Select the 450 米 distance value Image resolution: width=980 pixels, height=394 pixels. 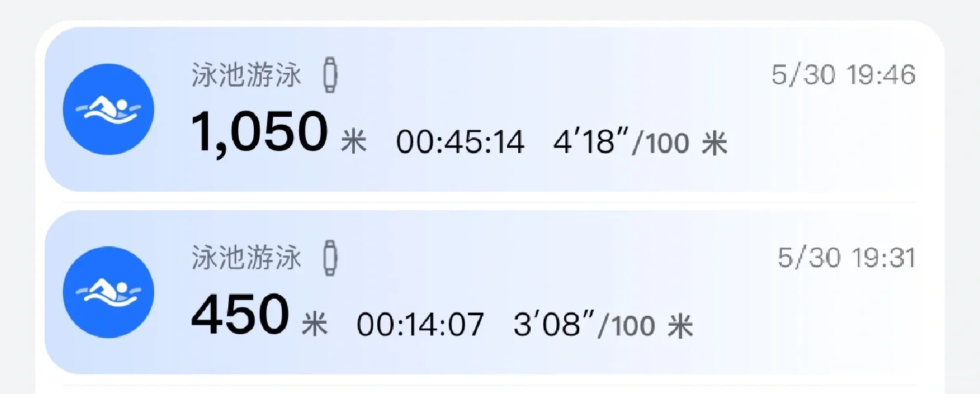(x=259, y=315)
